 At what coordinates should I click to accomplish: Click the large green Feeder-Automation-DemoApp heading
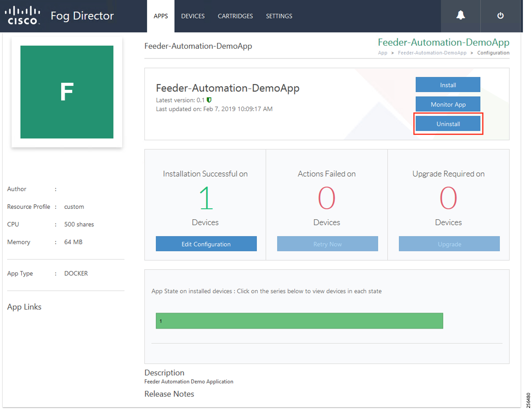tap(443, 42)
